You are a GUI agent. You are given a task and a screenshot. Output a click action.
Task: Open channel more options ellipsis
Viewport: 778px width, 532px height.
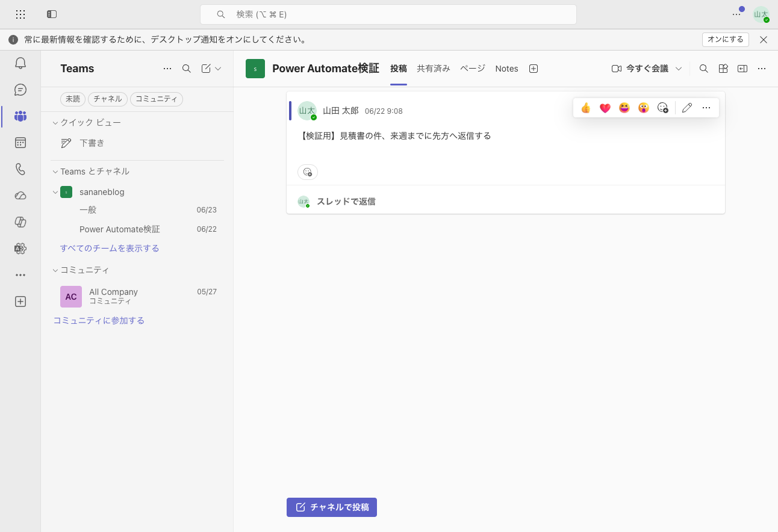tap(762, 69)
